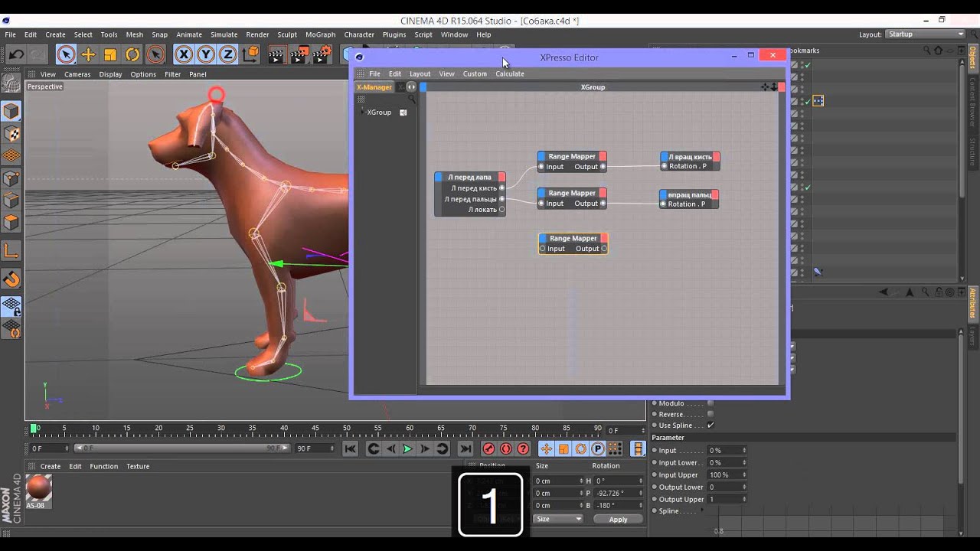Viewport: 980px width, 551px height.
Task: Open the film strip timeline layout icon
Action: (x=638, y=449)
